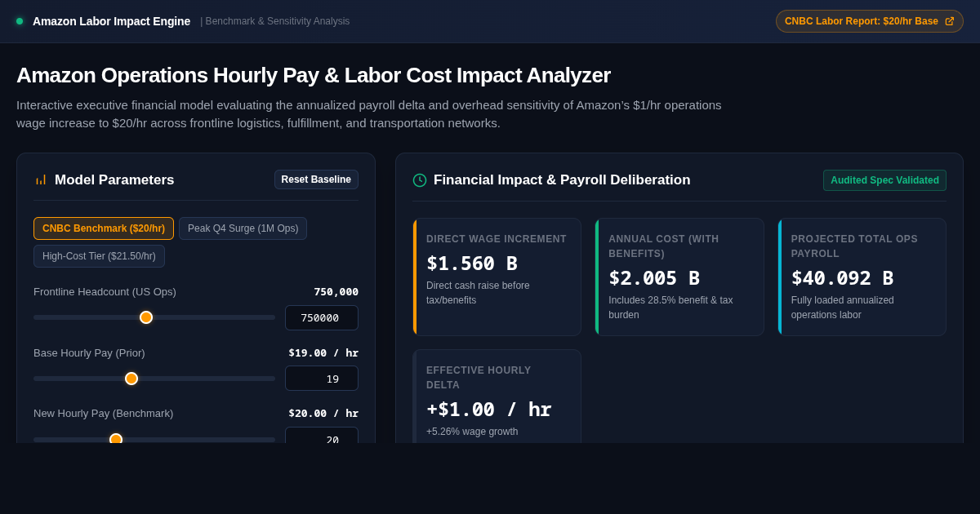Click the Fully loaded annualized operations labor text
980x514 pixels.
tap(843, 308)
